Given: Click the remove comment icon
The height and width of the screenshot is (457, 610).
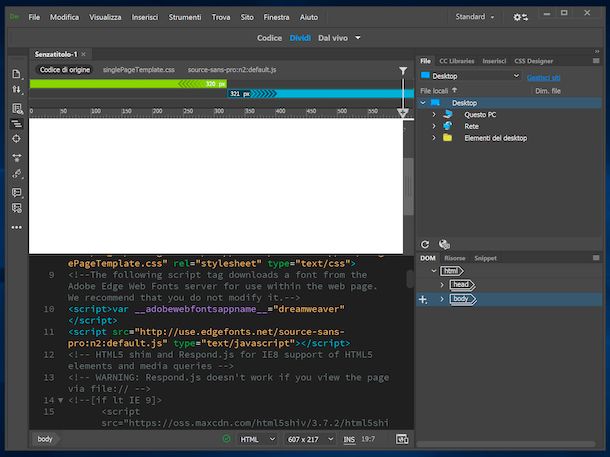Looking at the screenshot, I should pos(16,208).
